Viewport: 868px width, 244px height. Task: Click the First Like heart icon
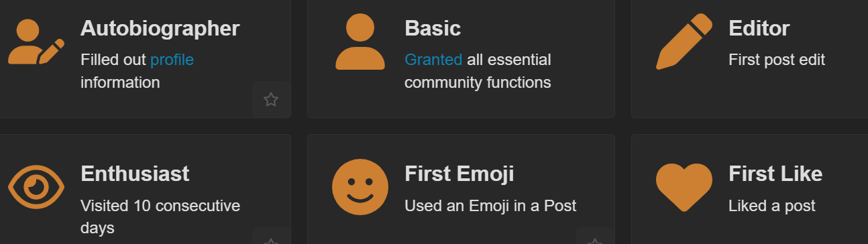[684, 187]
